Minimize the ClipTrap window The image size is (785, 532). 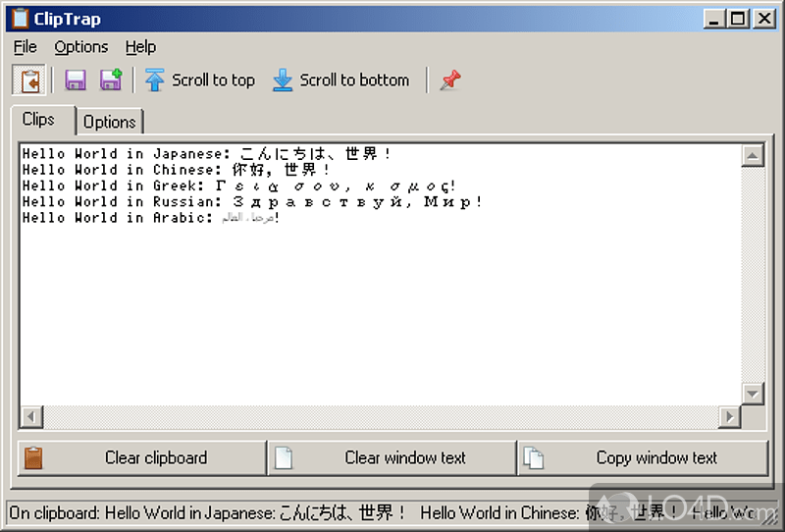(713, 19)
